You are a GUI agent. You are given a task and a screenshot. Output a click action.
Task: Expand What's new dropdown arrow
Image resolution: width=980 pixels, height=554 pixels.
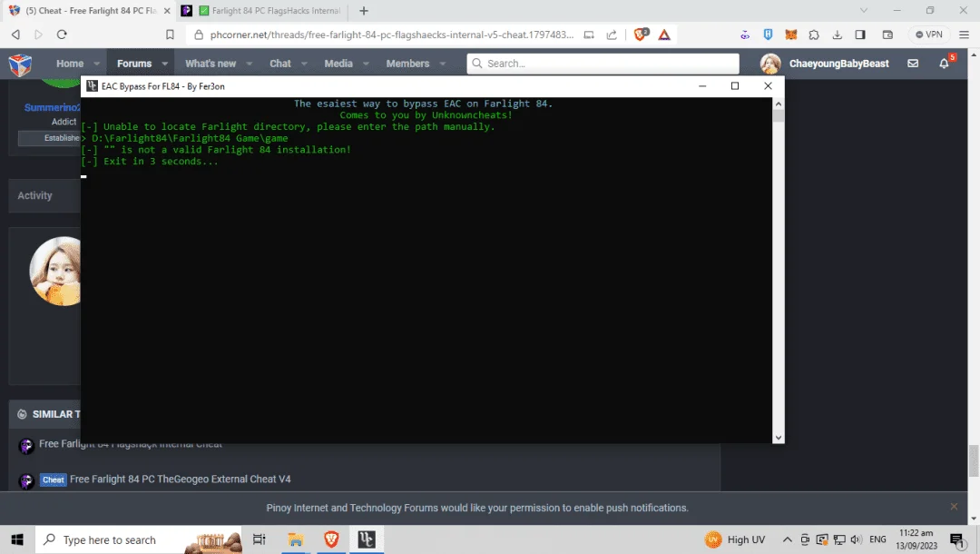[x=250, y=64]
